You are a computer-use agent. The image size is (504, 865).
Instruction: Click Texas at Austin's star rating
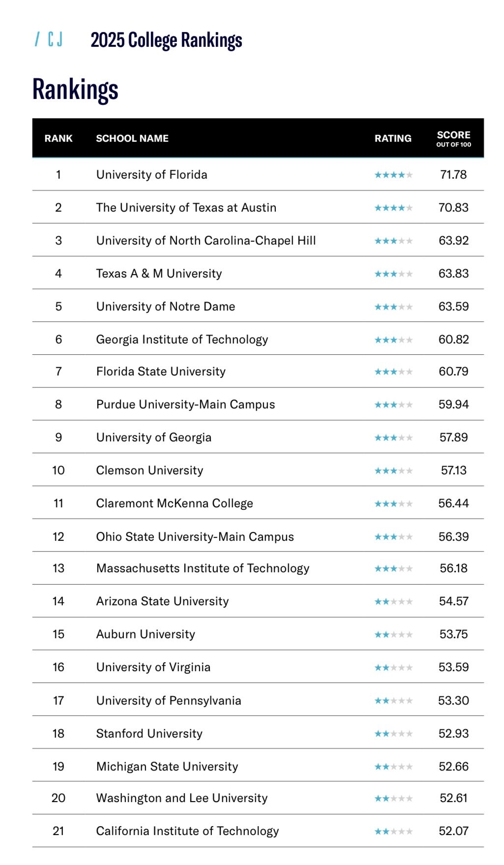coord(393,208)
